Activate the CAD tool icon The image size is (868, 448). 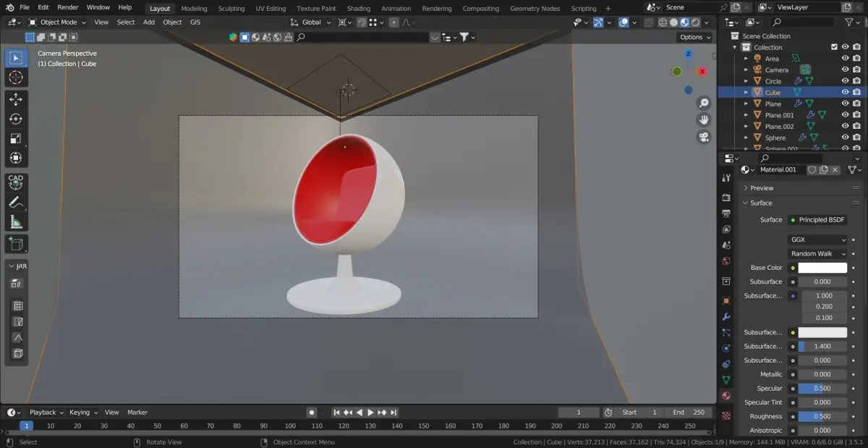(x=16, y=182)
